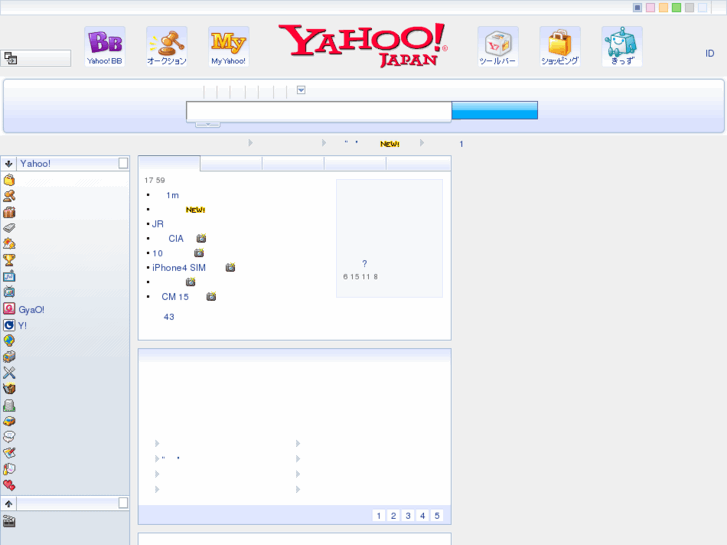The height and width of the screenshot is (545, 727).
Task: Open the kids robot icon in header
Action: point(622,46)
